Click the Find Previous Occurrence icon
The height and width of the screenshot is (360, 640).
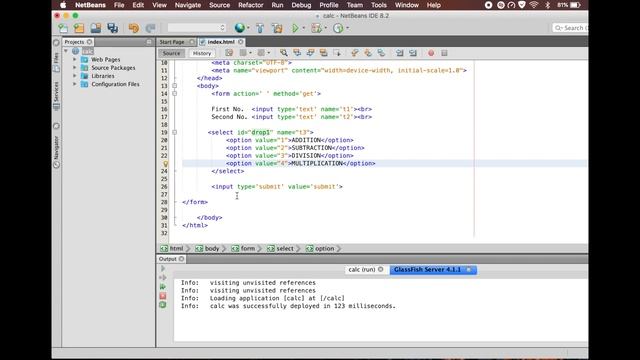297,53
